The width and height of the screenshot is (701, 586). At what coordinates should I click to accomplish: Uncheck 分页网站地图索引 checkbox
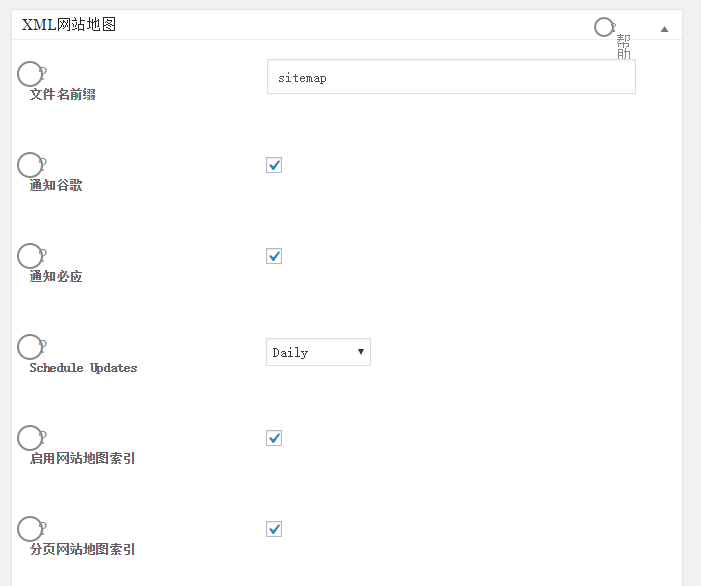point(274,529)
